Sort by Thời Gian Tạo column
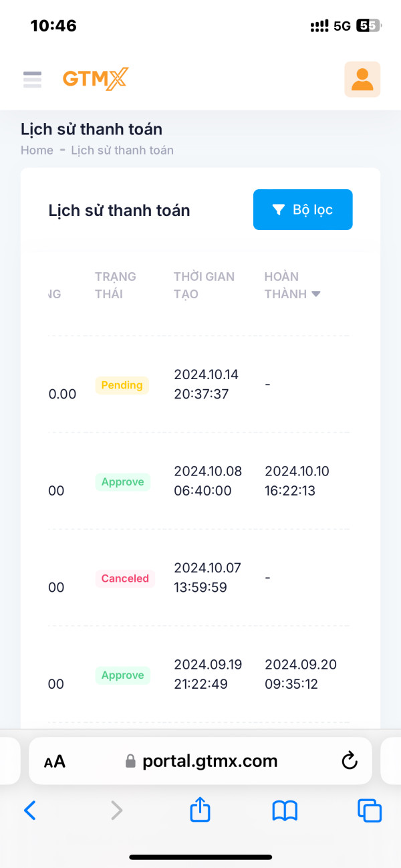The height and width of the screenshot is (868, 401). (x=204, y=286)
